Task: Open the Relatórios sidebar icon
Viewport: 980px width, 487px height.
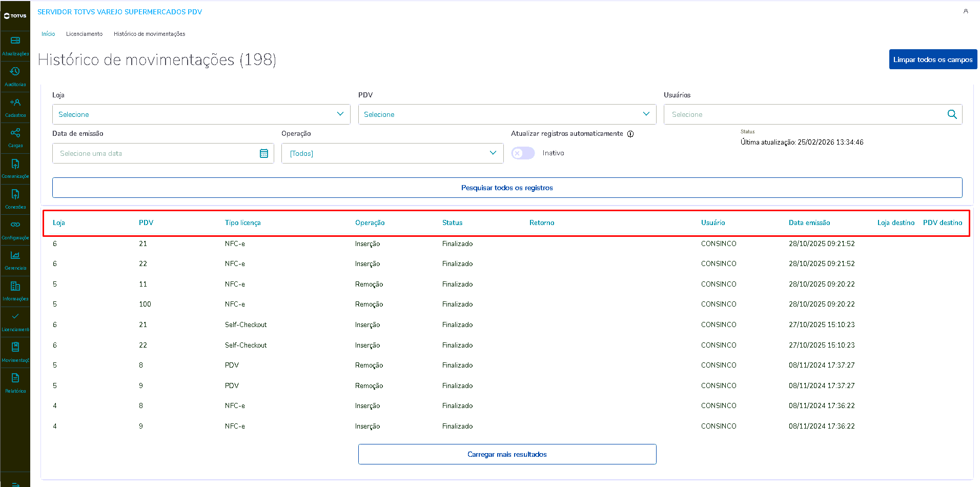Action: pyautogui.click(x=15, y=382)
